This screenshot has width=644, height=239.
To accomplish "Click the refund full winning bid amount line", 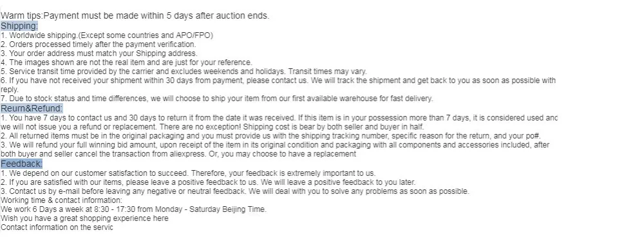I will click(x=275, y=149).
